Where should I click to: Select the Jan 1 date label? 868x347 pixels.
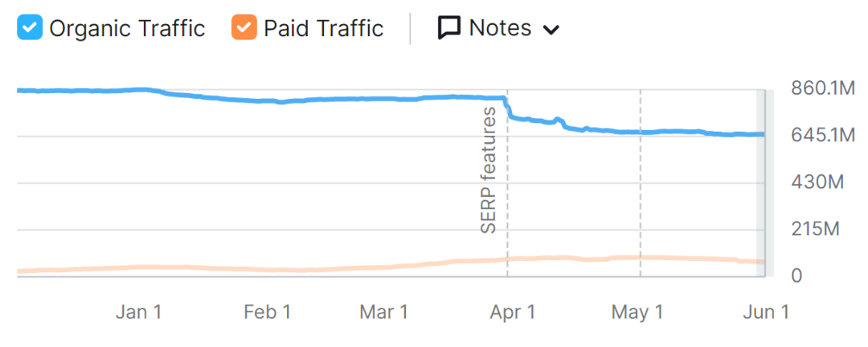(138, 312)
